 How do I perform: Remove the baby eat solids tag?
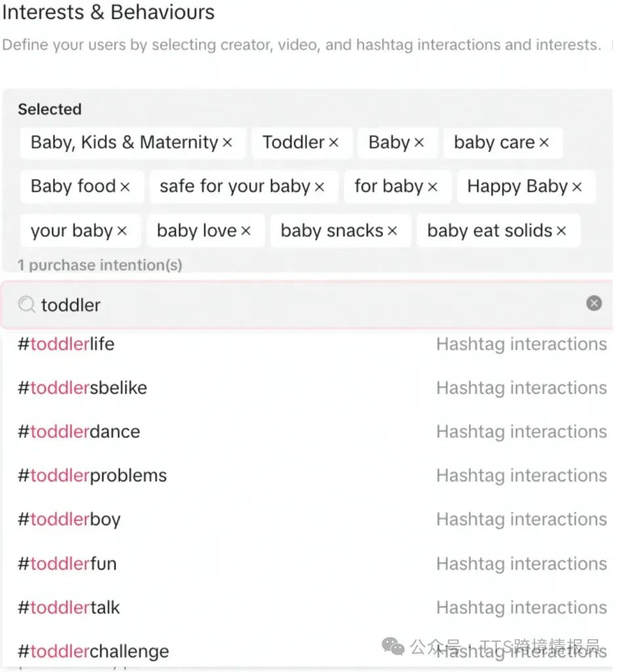point(561,231)
